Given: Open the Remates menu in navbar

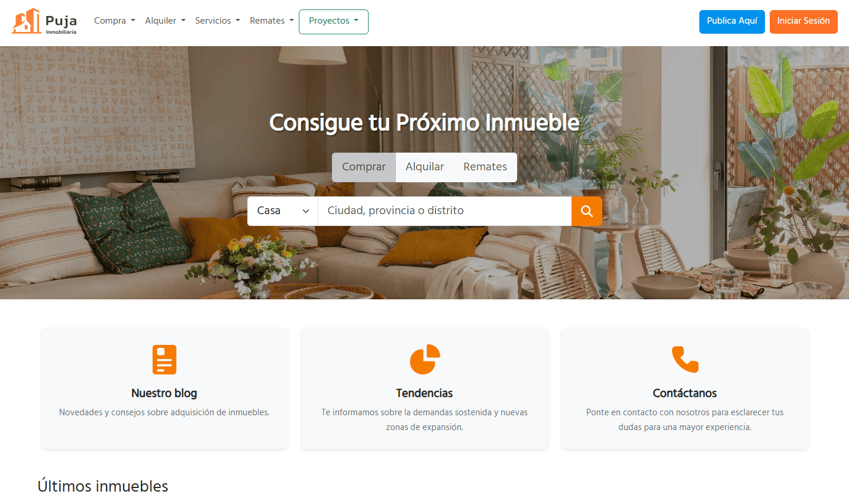Looking at the screenshot, I should [x=272, y=21].
